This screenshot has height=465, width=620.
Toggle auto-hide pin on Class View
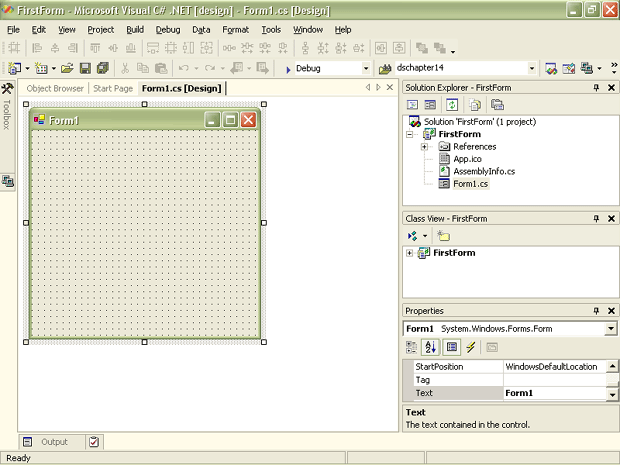[596, 218]
